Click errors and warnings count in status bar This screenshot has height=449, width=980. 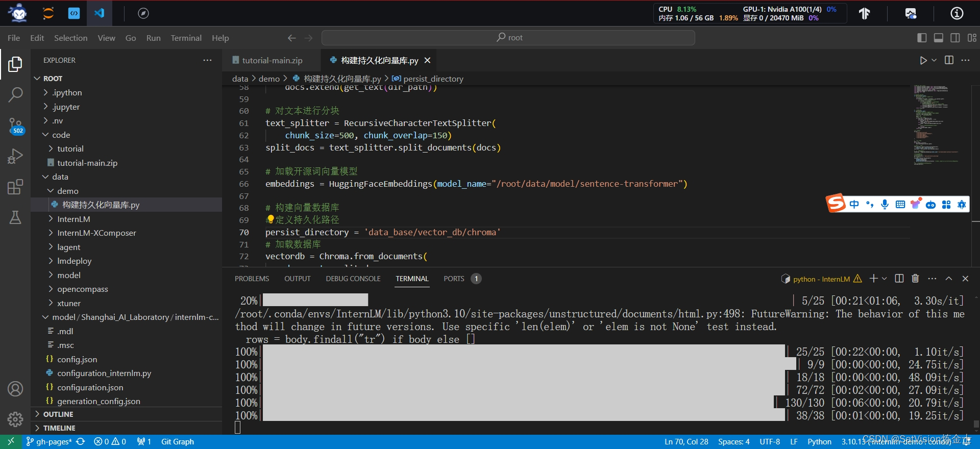110,442
